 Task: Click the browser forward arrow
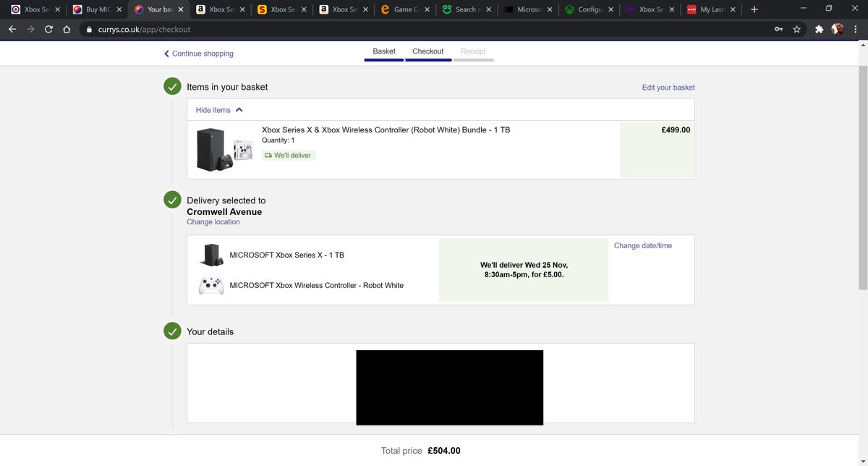(x=30, y=30)
